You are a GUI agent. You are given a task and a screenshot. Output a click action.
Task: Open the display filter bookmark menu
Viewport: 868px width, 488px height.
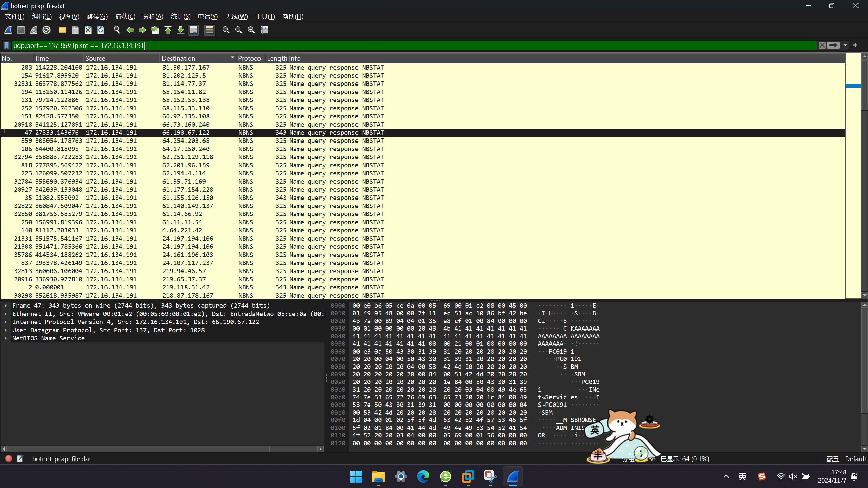point(6,45)
